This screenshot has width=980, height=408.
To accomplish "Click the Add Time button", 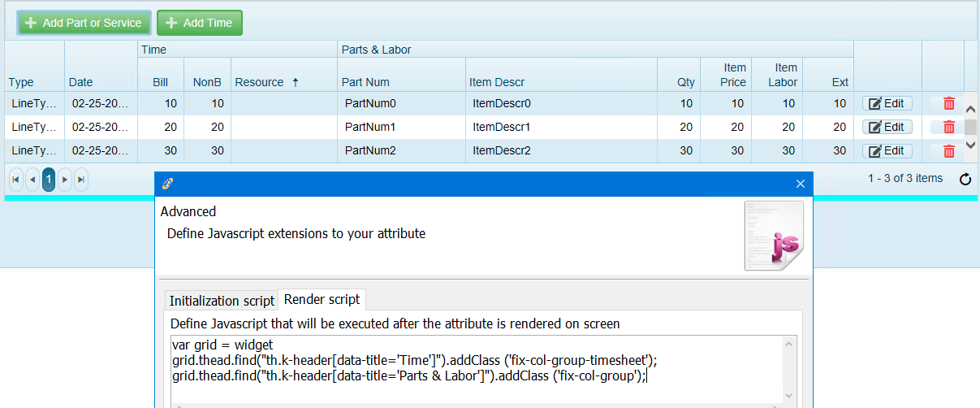I will 200,23.
